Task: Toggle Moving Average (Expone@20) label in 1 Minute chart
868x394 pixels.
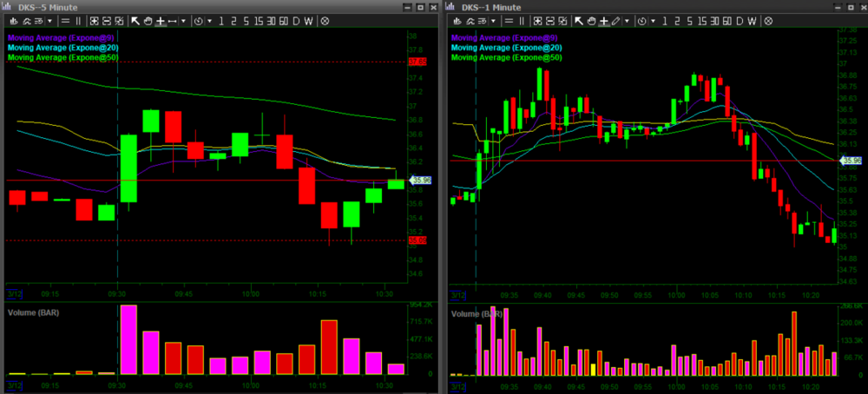Action: (507, 48)
